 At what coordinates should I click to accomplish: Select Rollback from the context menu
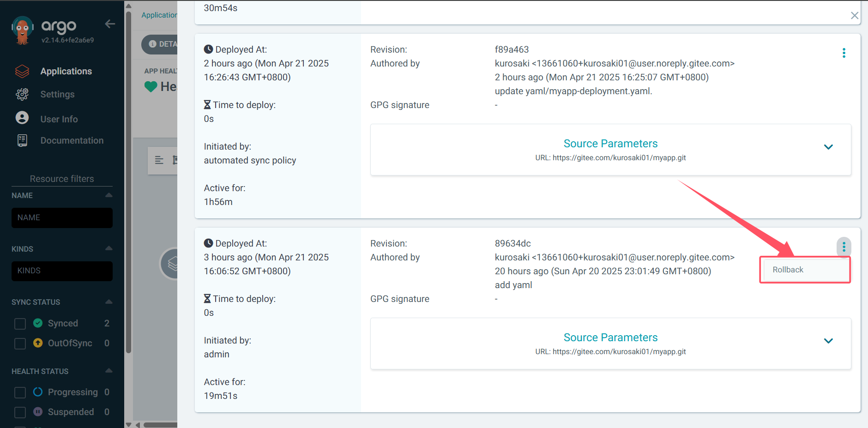pyautogui.click(x=788, y=270)
